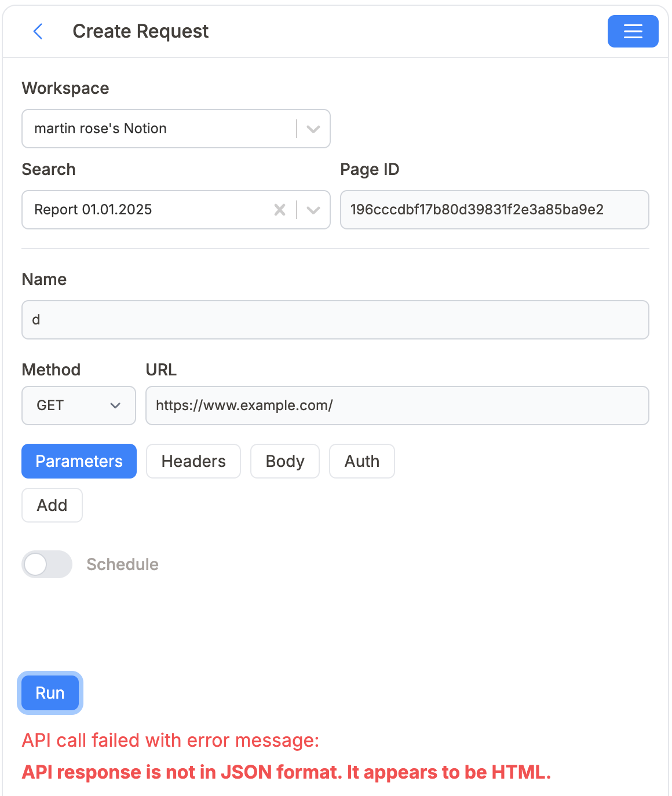Click the back arrow icon
The width and height of the screenshot is (672, 796).
click(38, 31)
